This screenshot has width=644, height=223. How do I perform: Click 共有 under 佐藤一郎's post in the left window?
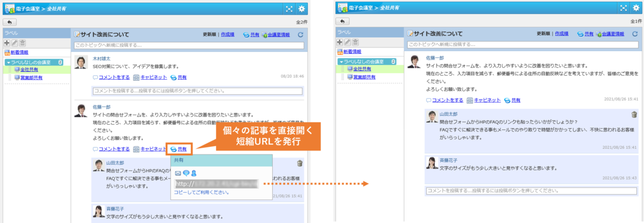pyautogui.click(x=182, y=149)
